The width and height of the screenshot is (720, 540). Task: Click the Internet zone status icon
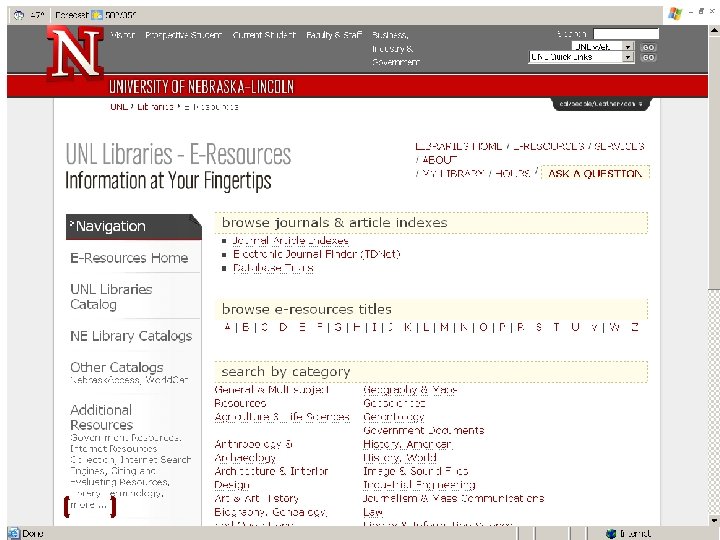pos(611,533)
